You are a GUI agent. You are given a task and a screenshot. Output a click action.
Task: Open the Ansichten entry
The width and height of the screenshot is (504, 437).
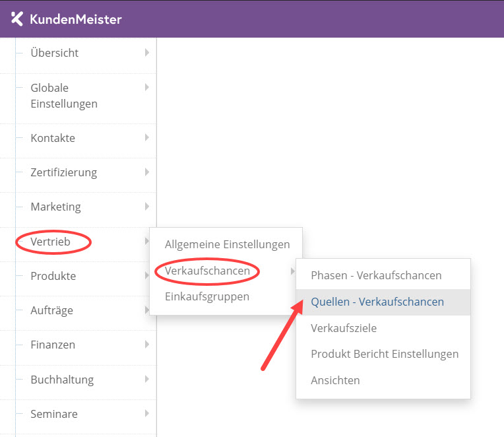[335, 380]
